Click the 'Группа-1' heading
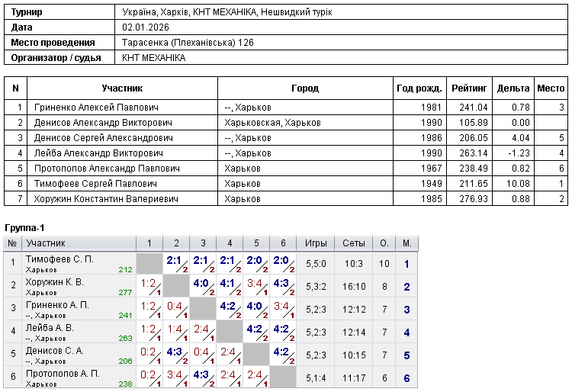The width and height of the screenshot is (572, 392). coord(24,228)
